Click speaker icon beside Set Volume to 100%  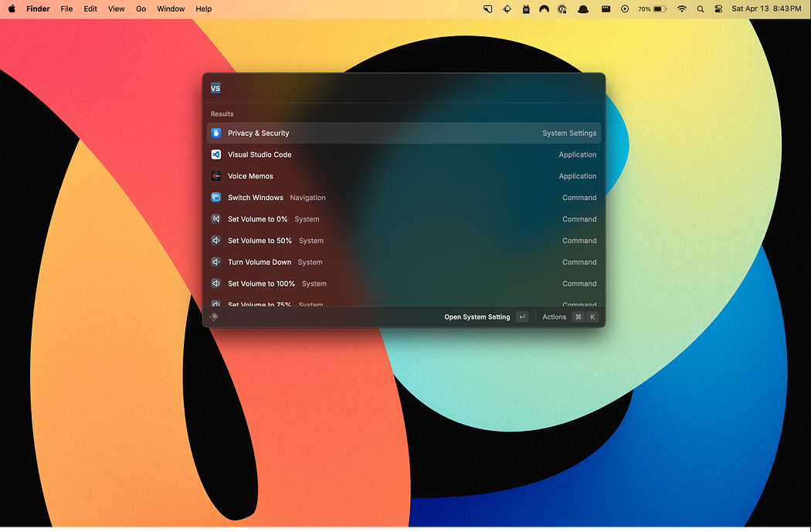(216, 284)
